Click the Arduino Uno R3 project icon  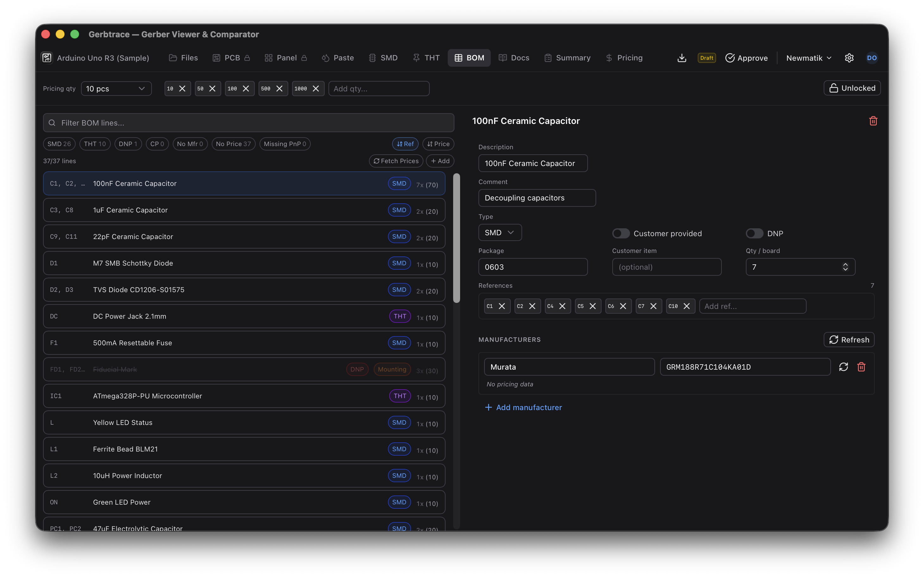pos(47,58)
